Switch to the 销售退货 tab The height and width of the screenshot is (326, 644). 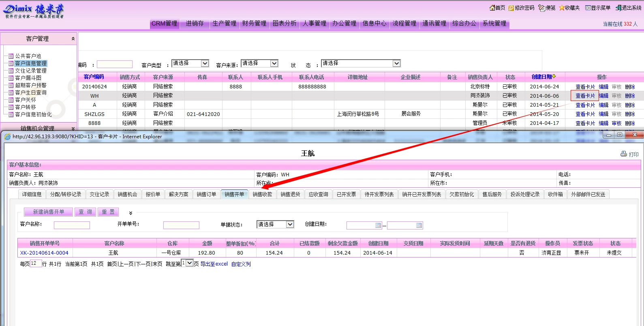click(291, 195)
